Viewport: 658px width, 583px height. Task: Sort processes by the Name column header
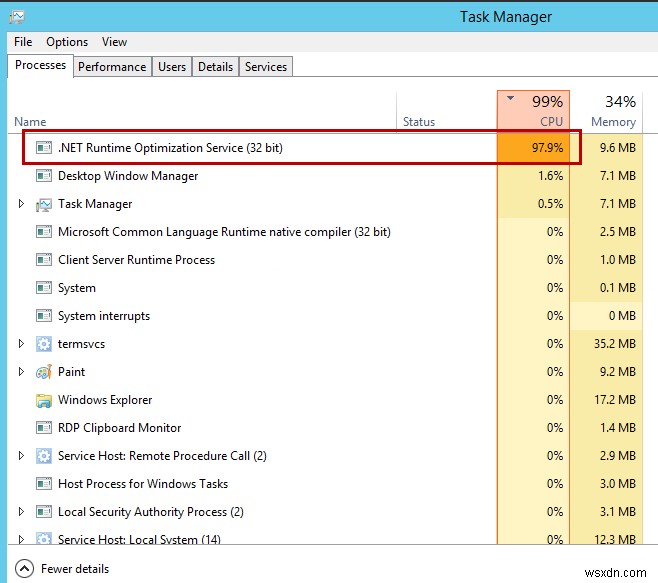[x=30, y=122]
